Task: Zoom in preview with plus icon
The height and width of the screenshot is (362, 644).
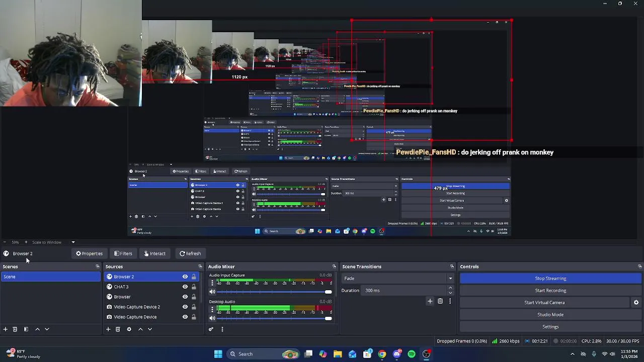Action: (26, 242)
